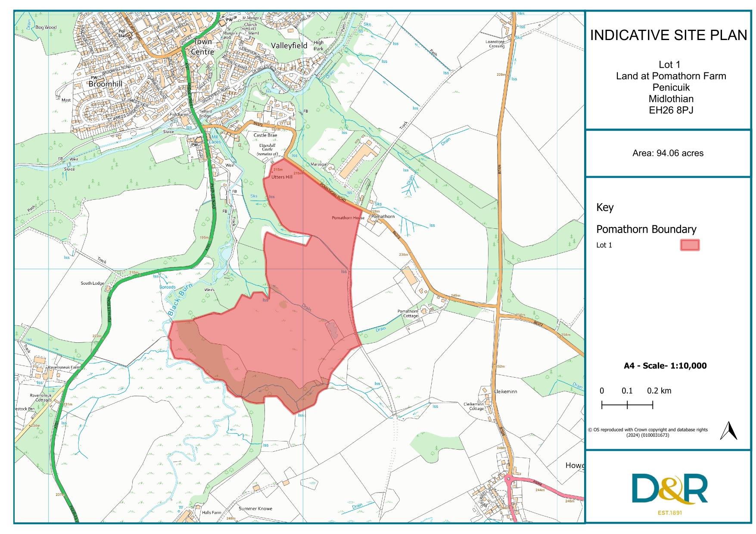Click the pink roundabout near Howgate
Screen dimensions: 756x534
[509, 478]
